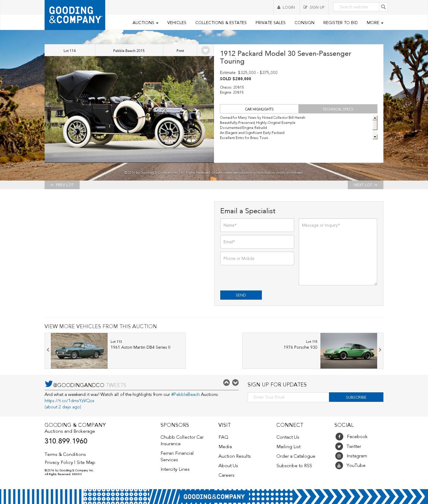Open the FAQ link
Image resolution: width=428 pixels, height=504 pixels.
(x=224, y=437)
